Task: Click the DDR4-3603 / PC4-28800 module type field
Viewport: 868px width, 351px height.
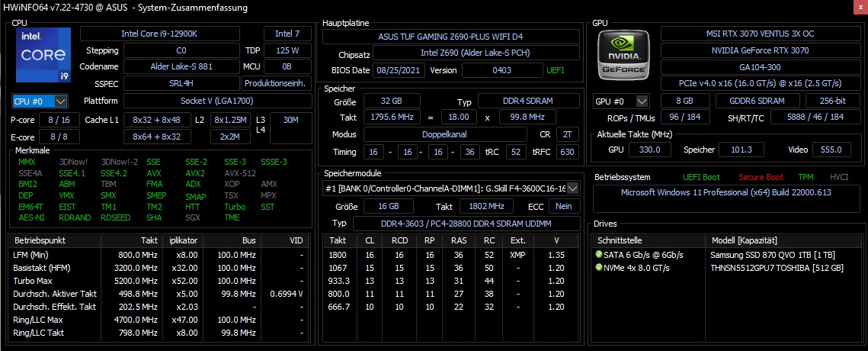Action: click(466, 224)
